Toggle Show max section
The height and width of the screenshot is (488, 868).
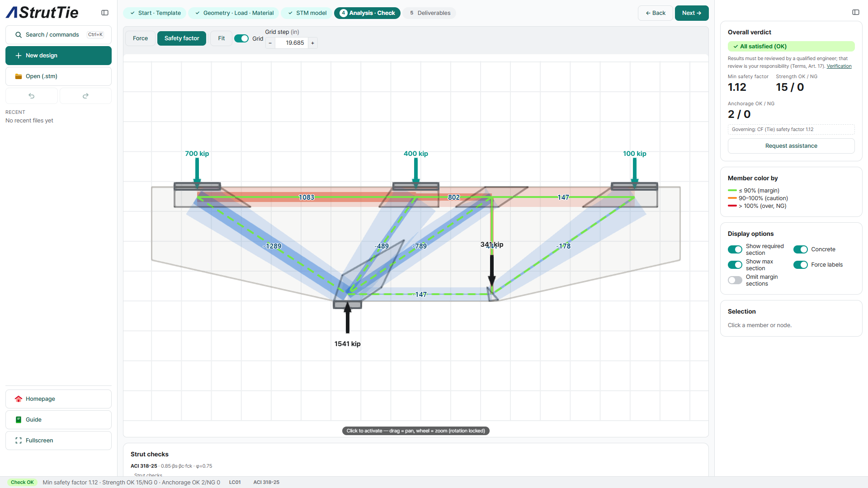[735, 265]
